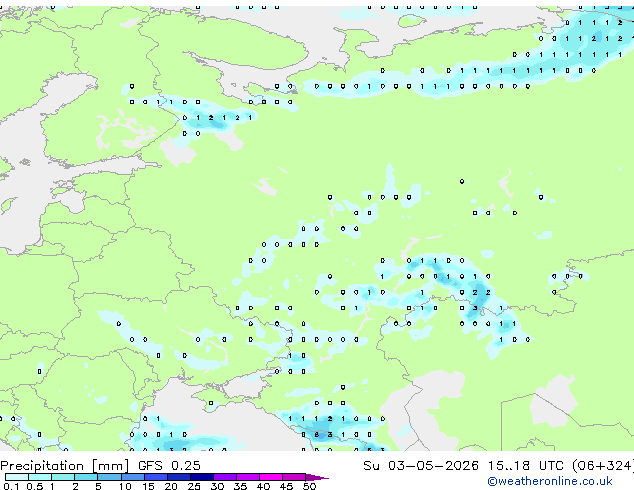Click the '15..18 UTC' time label

pyautogui.click(x=525, y=466)
